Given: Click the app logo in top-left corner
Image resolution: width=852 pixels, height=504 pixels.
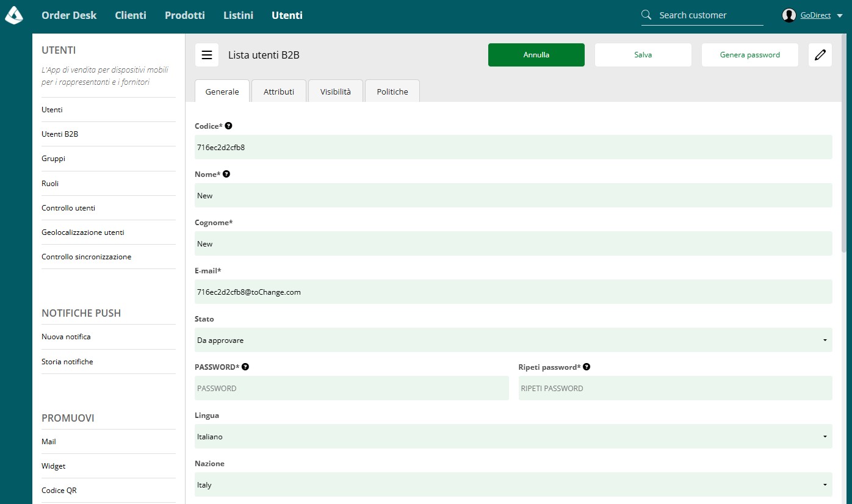Looking at the screenshot, I should tap(13, 15).
